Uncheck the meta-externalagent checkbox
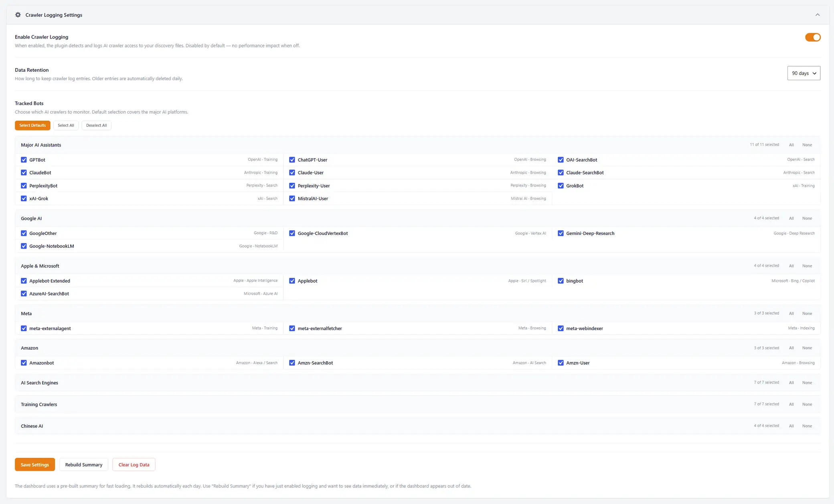834x504 pixels. pyautogui.click(x=24, y=328)
